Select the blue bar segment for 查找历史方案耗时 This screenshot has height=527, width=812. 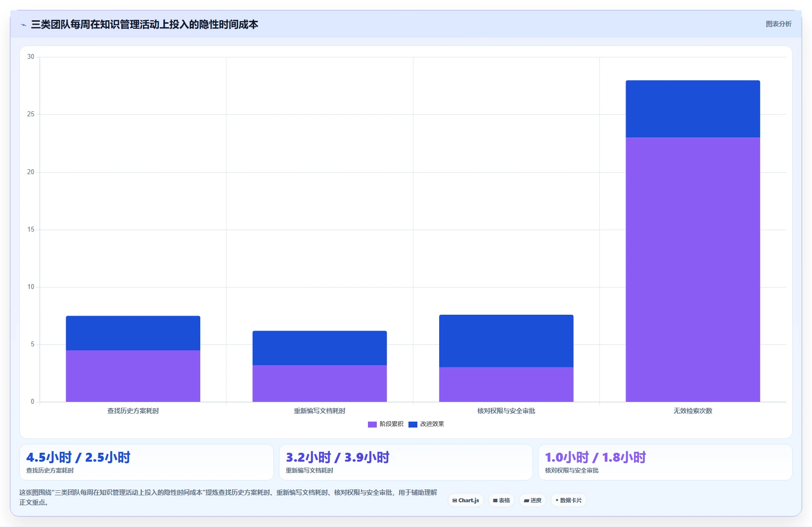pos(133,333)
